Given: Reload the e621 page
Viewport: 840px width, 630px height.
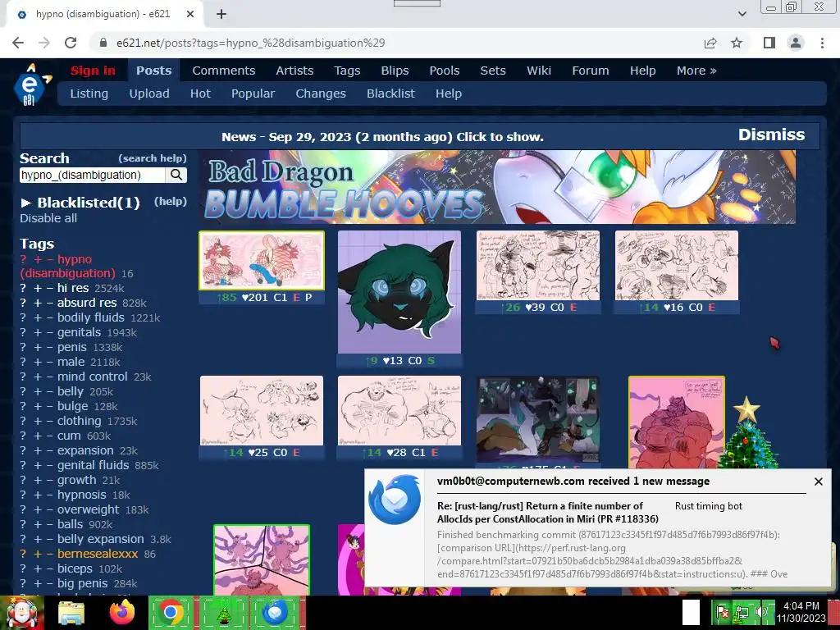Looking at the screenshot, I should (71, 43).
